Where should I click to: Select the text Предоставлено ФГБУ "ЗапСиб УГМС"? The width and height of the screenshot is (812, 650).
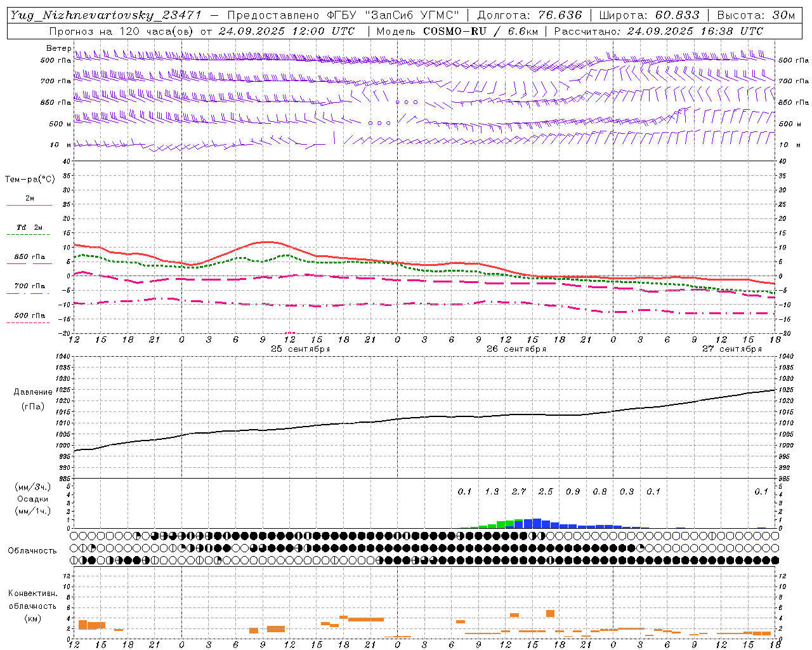[x=343, y=15]
